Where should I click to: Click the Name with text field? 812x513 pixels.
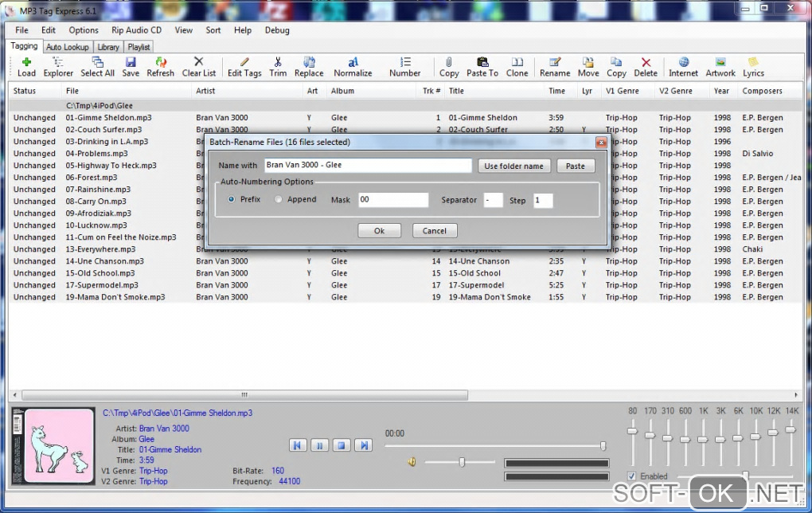coord(368,166)
